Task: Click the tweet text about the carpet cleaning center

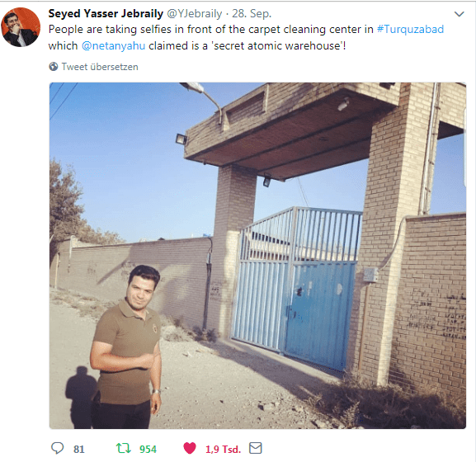Action: coord(246,38)
